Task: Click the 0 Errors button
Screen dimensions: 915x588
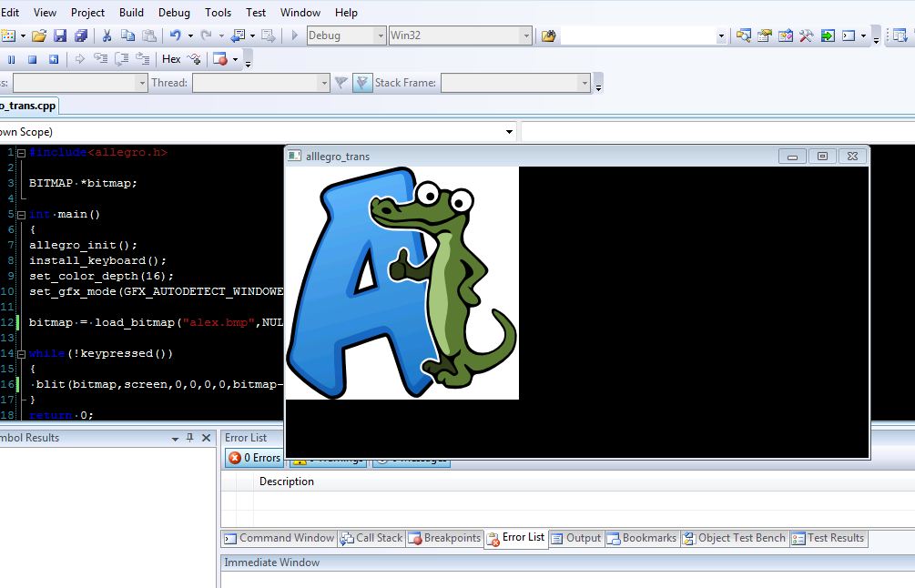Action: [x=253, y=458]
